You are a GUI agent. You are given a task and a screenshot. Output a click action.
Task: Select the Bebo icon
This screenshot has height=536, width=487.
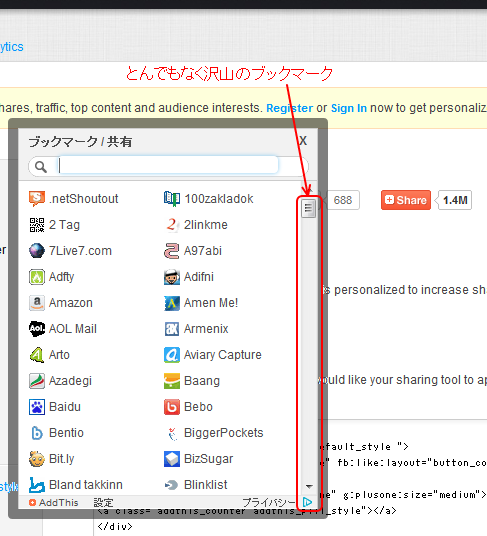172,407
